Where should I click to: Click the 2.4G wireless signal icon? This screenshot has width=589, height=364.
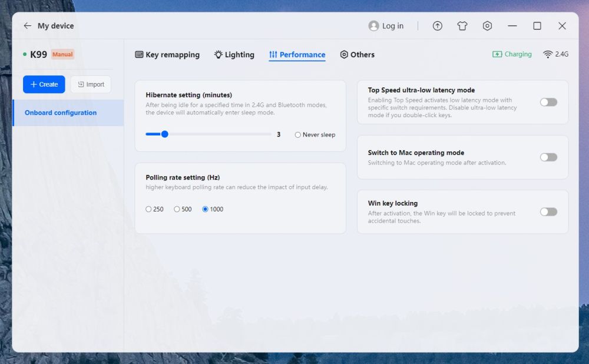pos(548,54)
